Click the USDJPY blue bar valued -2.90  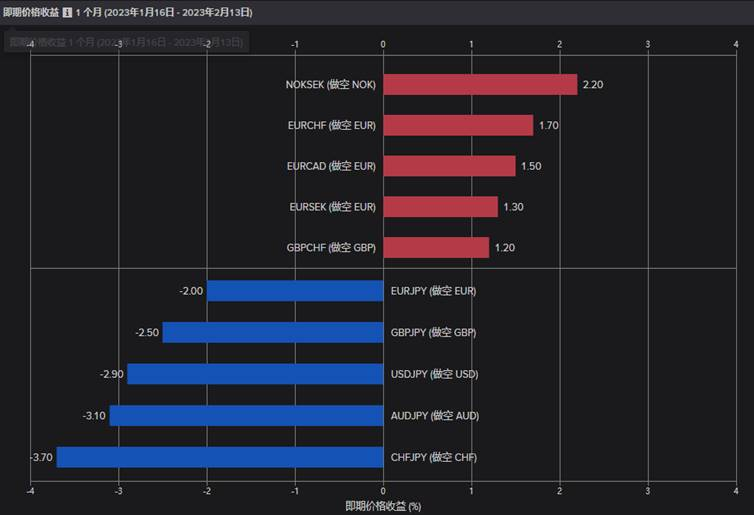255,374
